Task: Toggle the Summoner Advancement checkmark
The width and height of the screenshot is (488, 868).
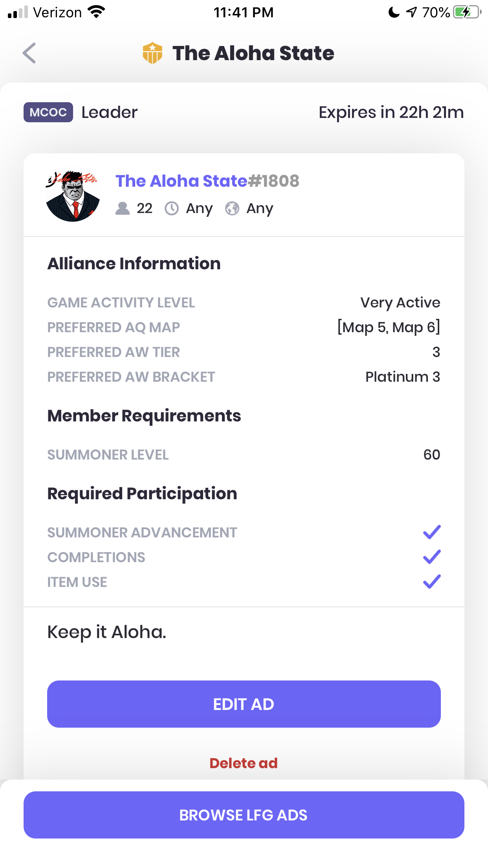Action: click(432, 532)
